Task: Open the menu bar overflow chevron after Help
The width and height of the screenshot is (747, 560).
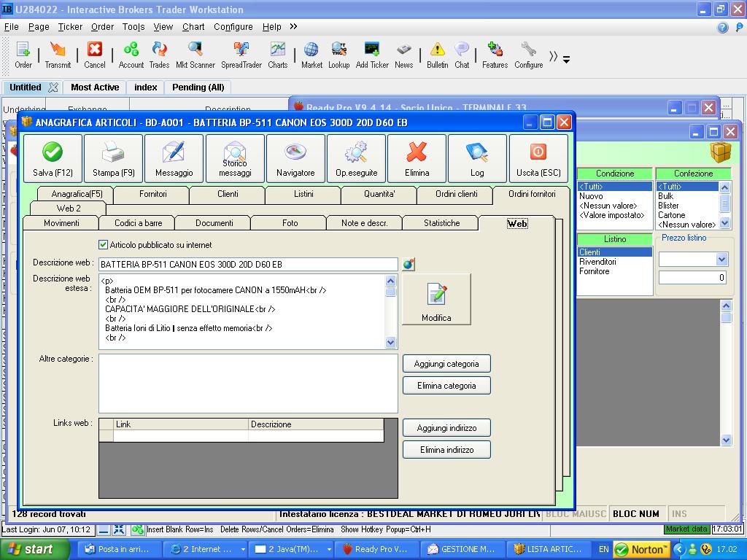Action: pyautogui.click(x=293, y=26)
